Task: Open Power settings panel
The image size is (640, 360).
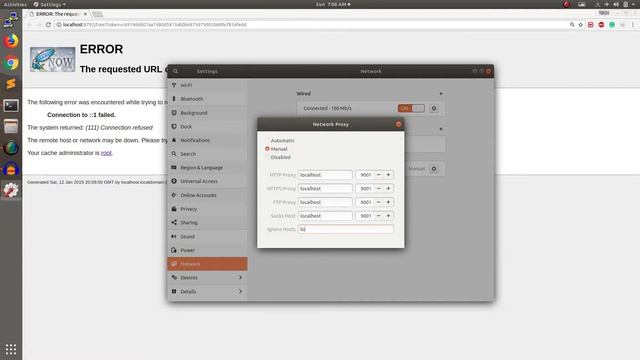Action: [207, 250]
